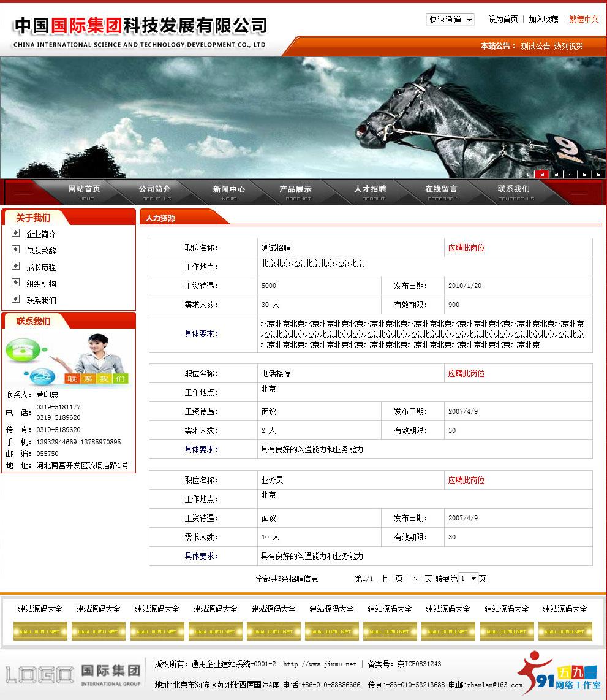The height and width of the screenshot is (700, 607).
Task: Select banner slide indicator 4
Action: point(569,174)
